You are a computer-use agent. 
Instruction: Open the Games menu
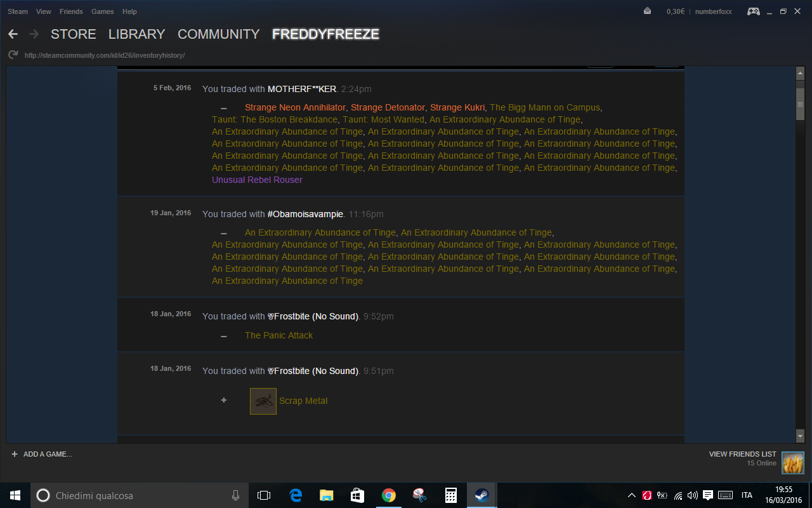click(x=103, y=11)
